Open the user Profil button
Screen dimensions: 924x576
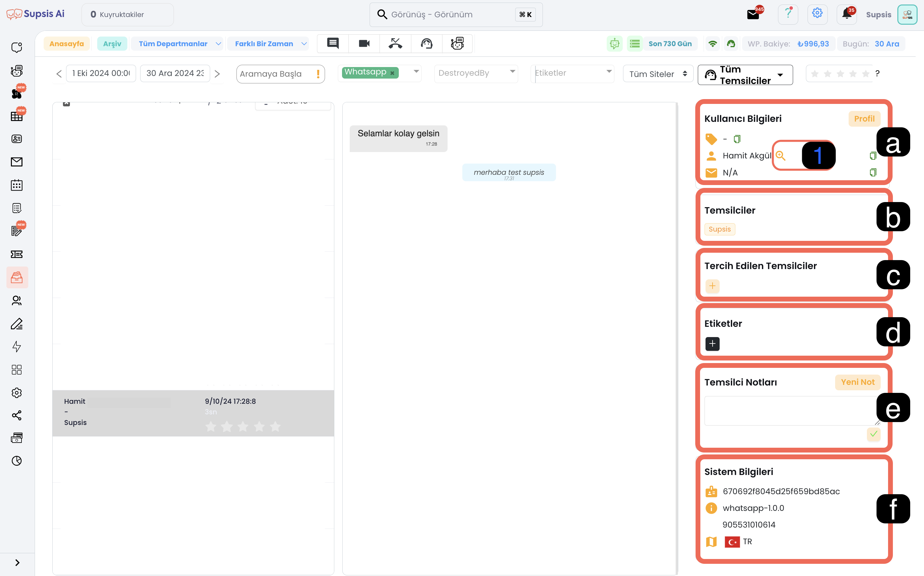pos(864,118)
